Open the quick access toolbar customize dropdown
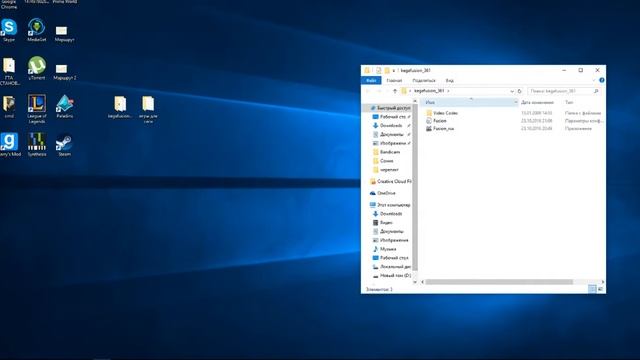The image size is (640, 360). (x=393, y=71)
